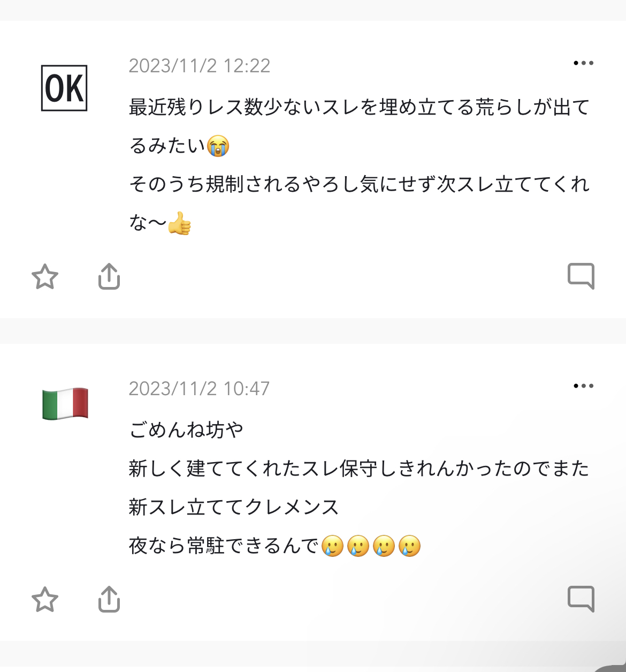626x672 pixels.
Task: Star the 12:22 post
Action: (x=45, y=276)
